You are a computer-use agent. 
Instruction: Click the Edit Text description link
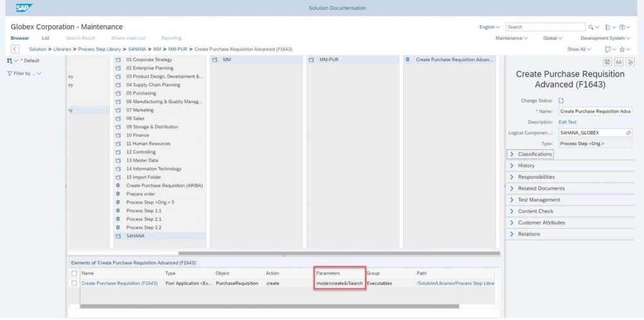567,123
